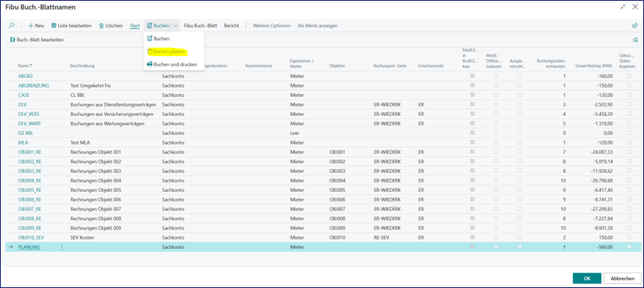This screenshot has width=644, height=288.
Task: Select Buchen planen menu entry
Action: click(166, 52)
